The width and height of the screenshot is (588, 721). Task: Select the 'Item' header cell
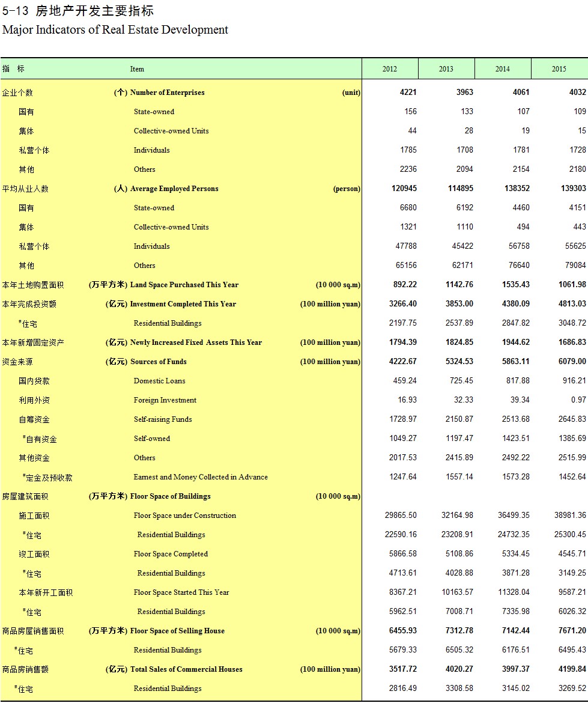(137, 69)
